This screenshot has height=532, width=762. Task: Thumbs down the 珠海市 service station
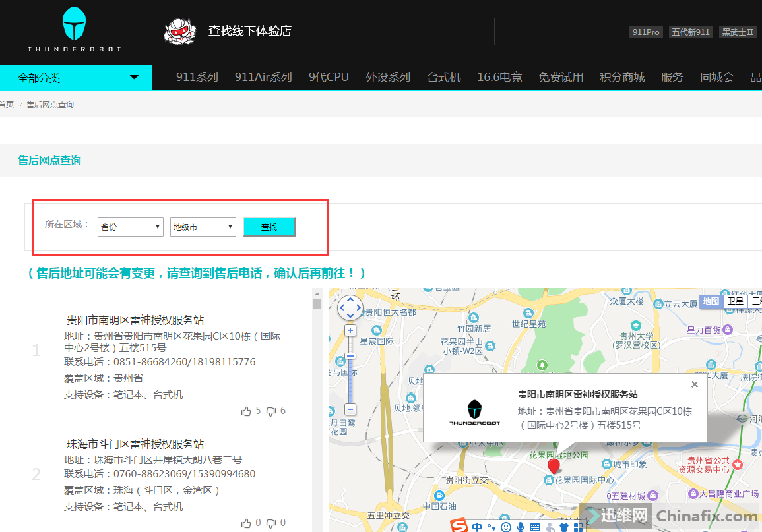point(271,523)
